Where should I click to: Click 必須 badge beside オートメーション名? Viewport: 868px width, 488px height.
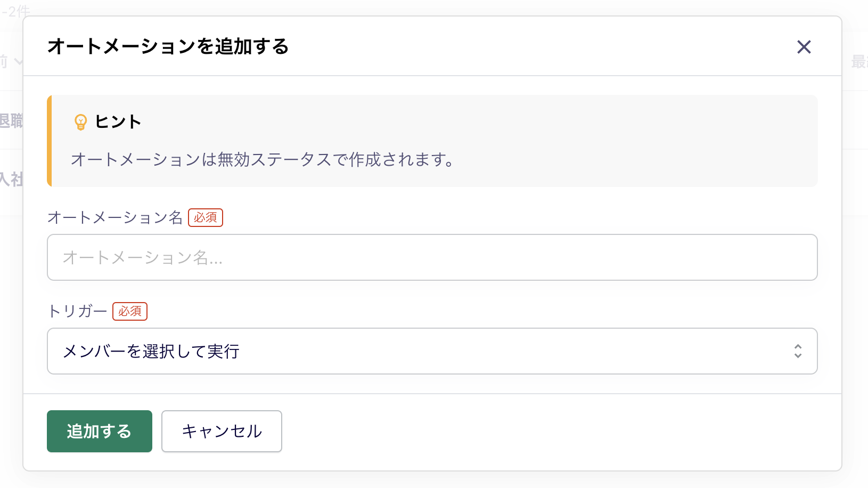click(x=206, y=217)
